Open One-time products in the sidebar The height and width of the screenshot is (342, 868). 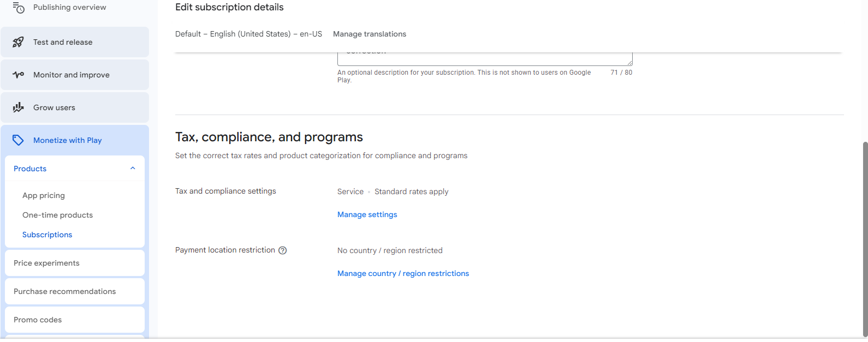tap(57, 215)
